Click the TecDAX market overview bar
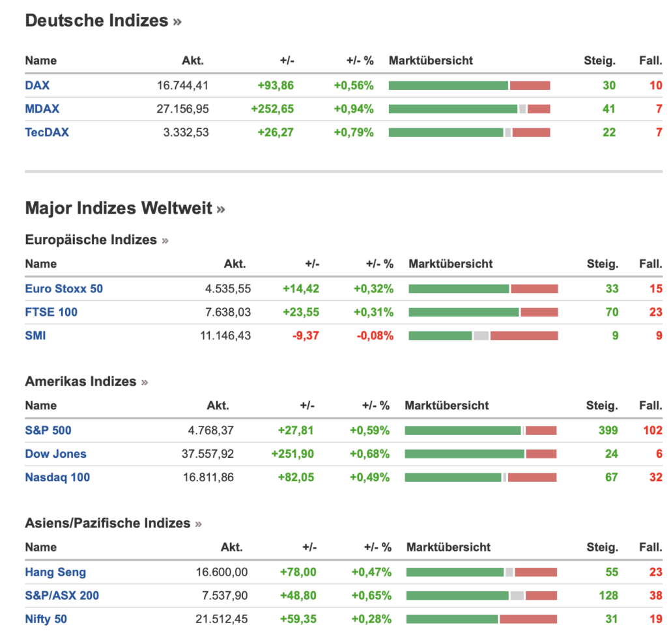671x644 pixels. tap(470, 133)
